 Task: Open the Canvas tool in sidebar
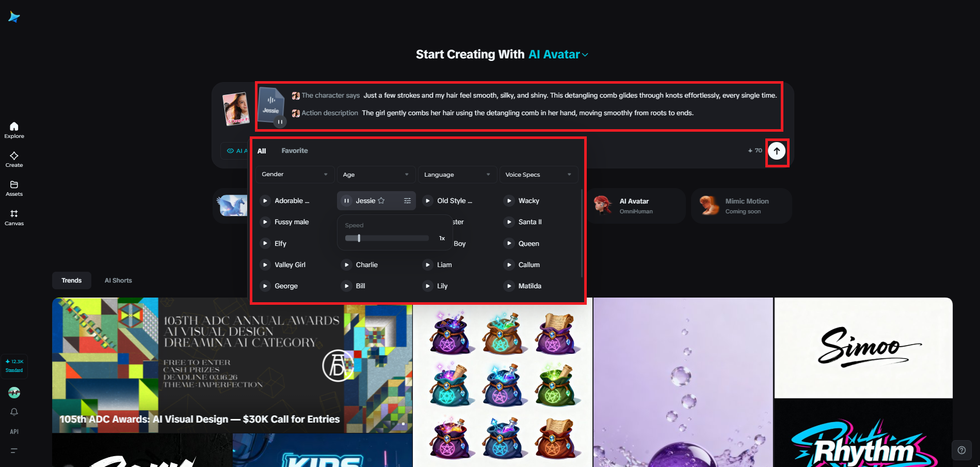tap(14, 217)
